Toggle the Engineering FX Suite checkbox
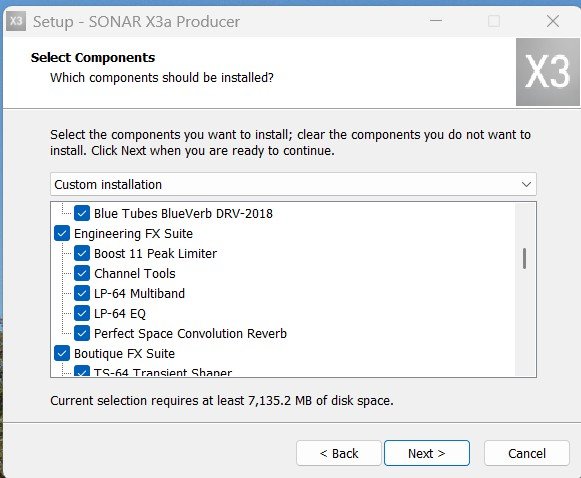581x478 pixels. point(62,233)
